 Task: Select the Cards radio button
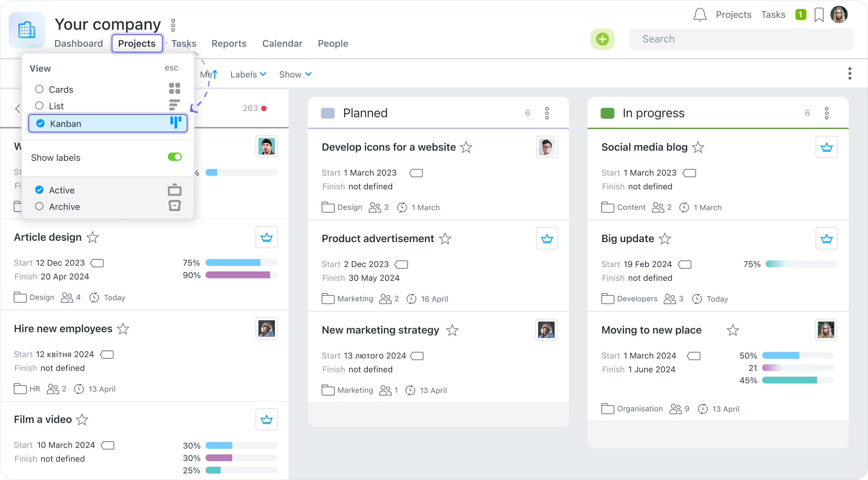(x=39, y=89)
